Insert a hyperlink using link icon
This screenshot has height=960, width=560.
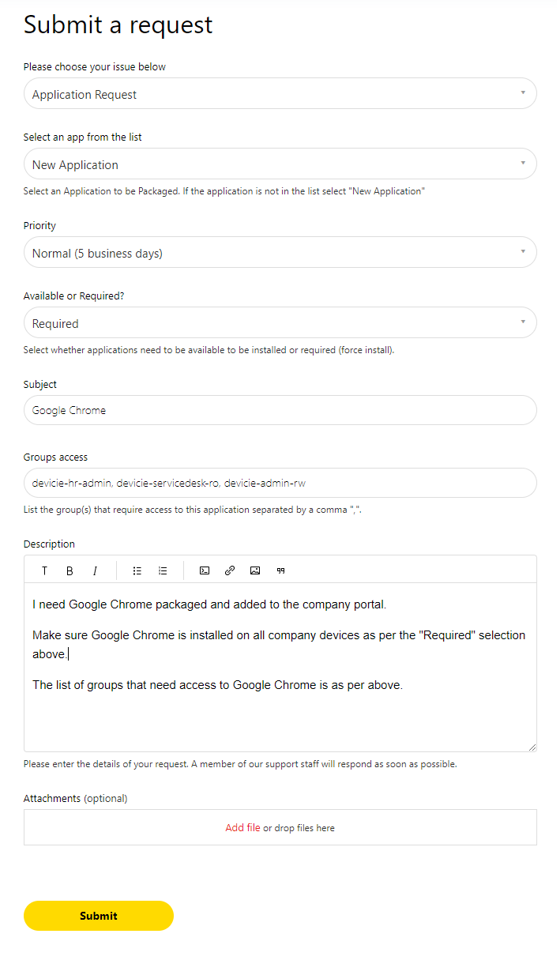(230, 570)
